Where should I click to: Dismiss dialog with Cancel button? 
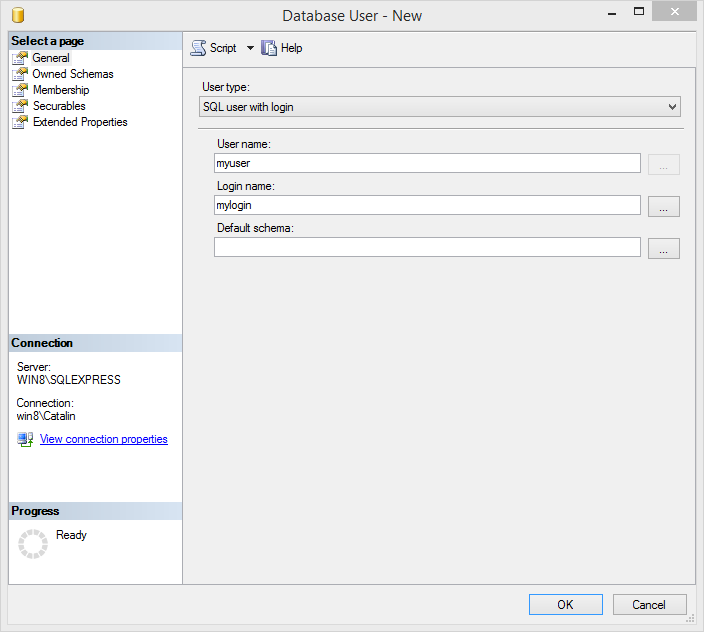click(649, 605)
